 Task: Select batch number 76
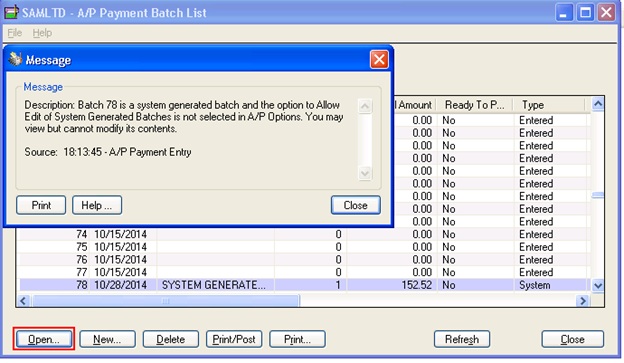point(81,260)
